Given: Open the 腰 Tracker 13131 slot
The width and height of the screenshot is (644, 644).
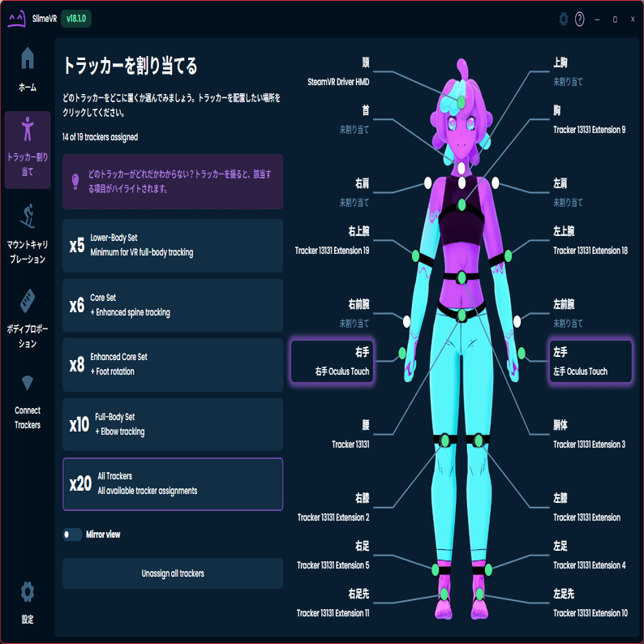Looking at the screenshot, I should [x=333, y=435].
